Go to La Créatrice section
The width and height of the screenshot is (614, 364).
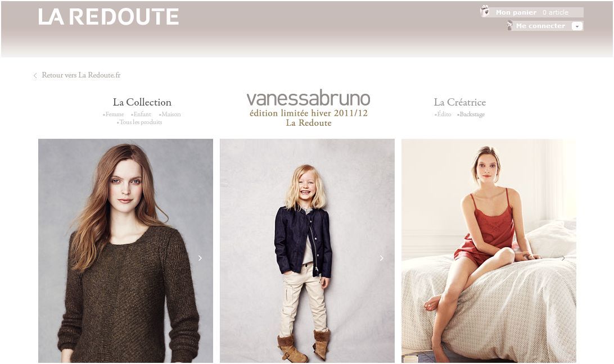tap(460, 102)
